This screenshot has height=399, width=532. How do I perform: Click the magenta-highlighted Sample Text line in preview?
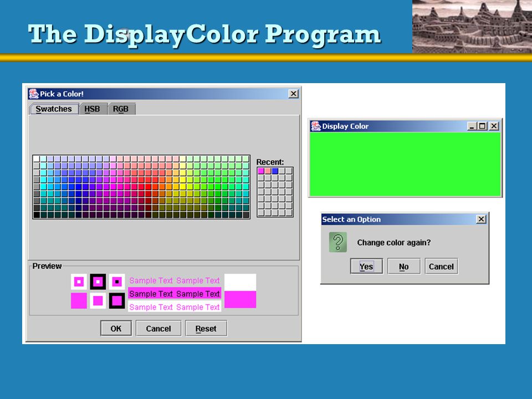point(175,294)
